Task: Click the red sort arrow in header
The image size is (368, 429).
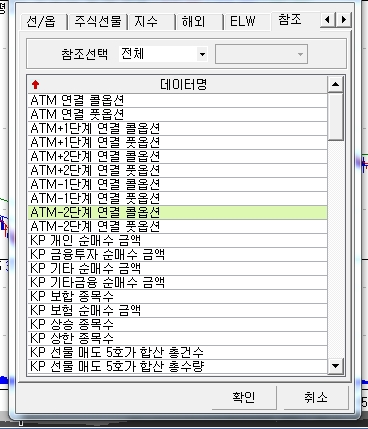Action: tap(36, 85)
